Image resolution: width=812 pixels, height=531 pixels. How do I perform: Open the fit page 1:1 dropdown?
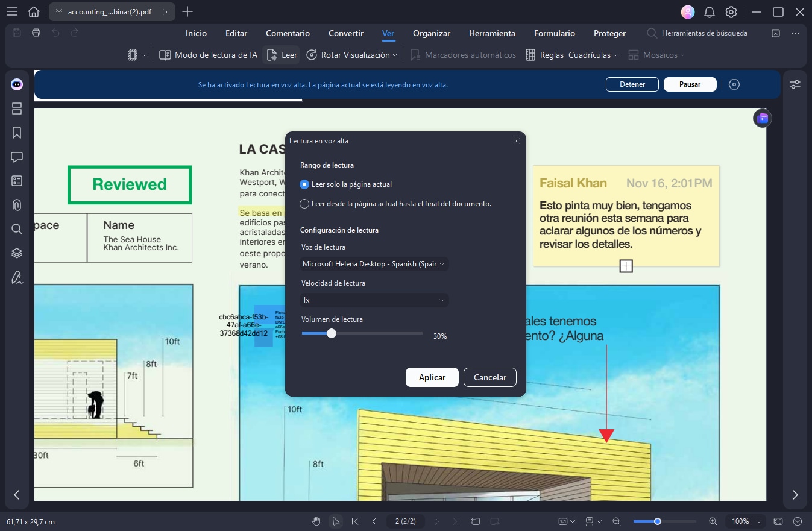pyautogui.click(x=566, y=521)
